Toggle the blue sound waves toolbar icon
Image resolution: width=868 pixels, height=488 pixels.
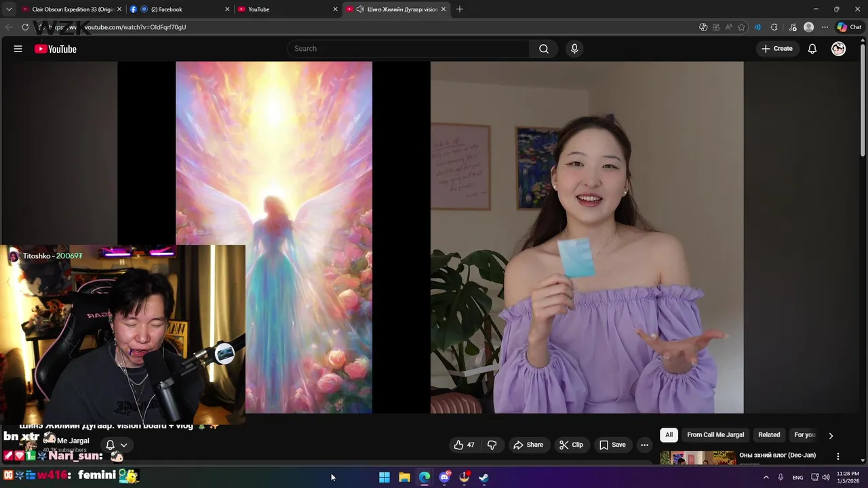pos(757,27)
